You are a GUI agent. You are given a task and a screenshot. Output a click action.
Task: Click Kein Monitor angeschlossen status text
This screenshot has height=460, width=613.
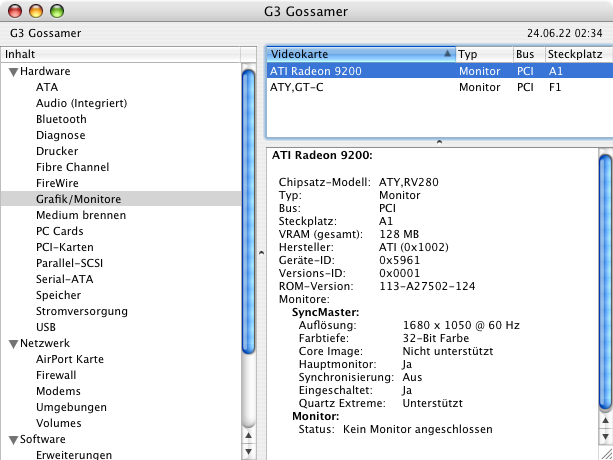click(x=418, y=429)
